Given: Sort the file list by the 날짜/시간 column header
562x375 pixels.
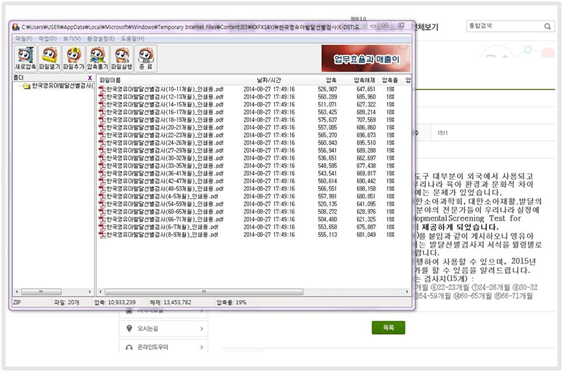Looking at the screenshot, I should (269, 80).
